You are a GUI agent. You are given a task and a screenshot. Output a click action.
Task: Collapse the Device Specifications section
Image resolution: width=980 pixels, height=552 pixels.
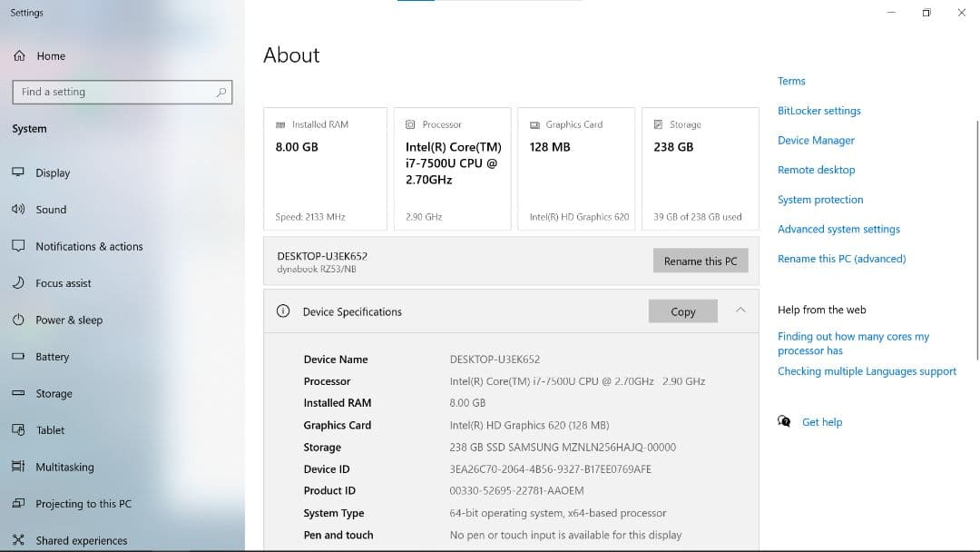740,310
